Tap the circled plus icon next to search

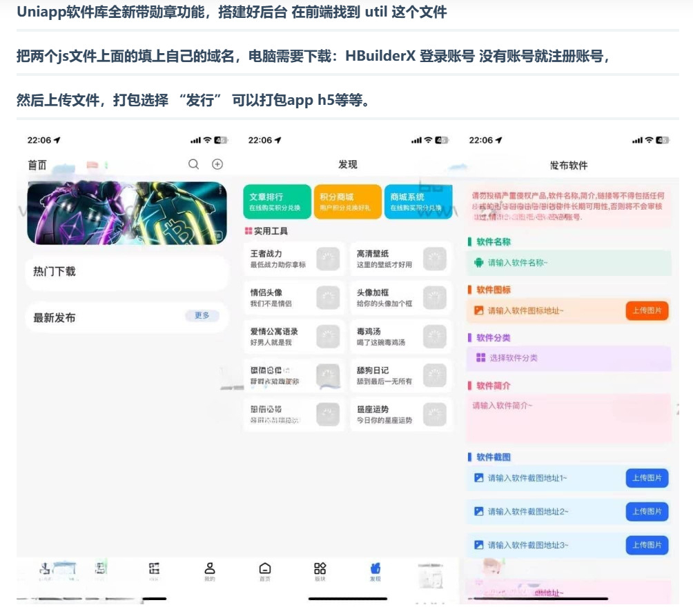[217, 164]
